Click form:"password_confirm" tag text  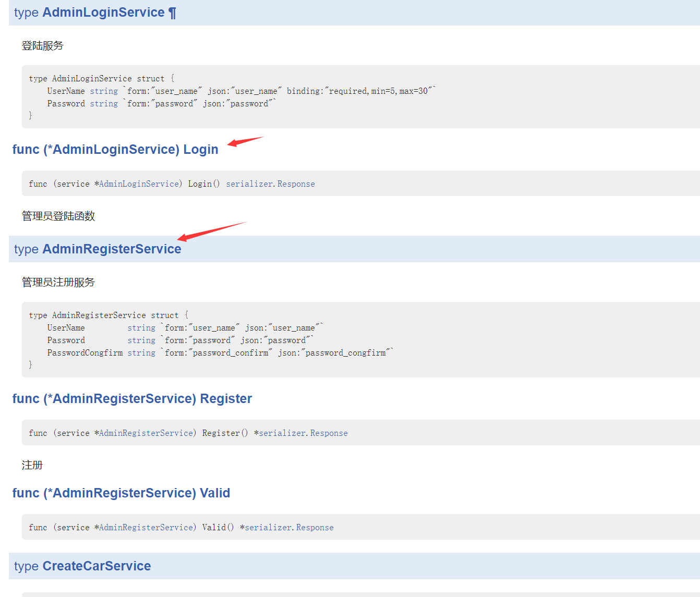point(219,352)
